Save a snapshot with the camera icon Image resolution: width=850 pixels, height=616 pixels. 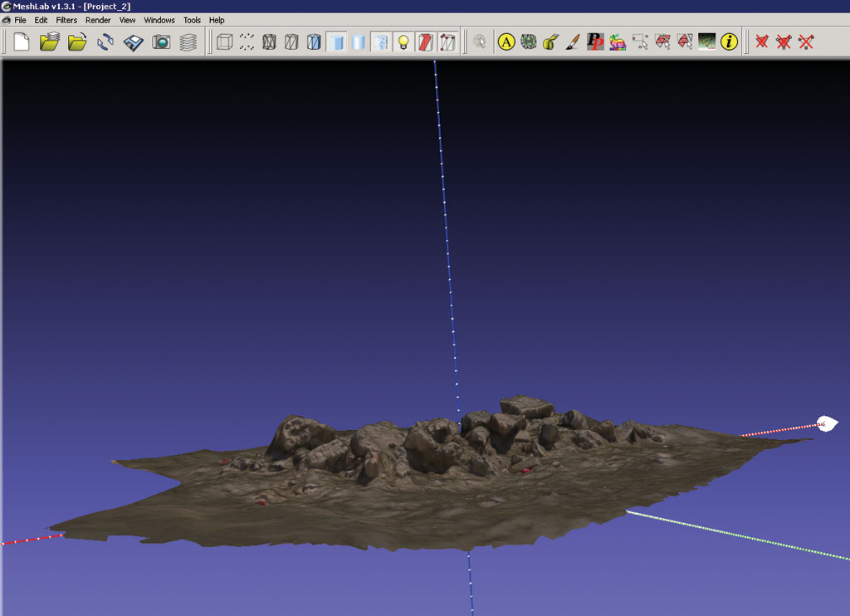click(161, 42)
